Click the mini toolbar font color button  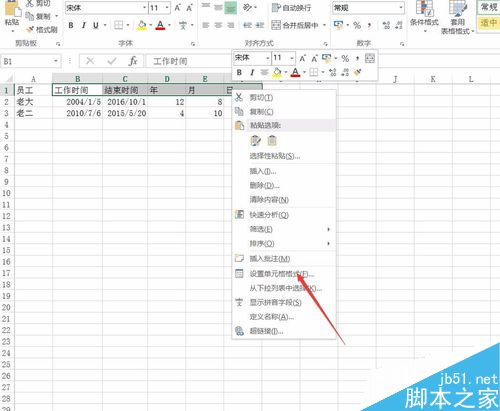(295, 72)
